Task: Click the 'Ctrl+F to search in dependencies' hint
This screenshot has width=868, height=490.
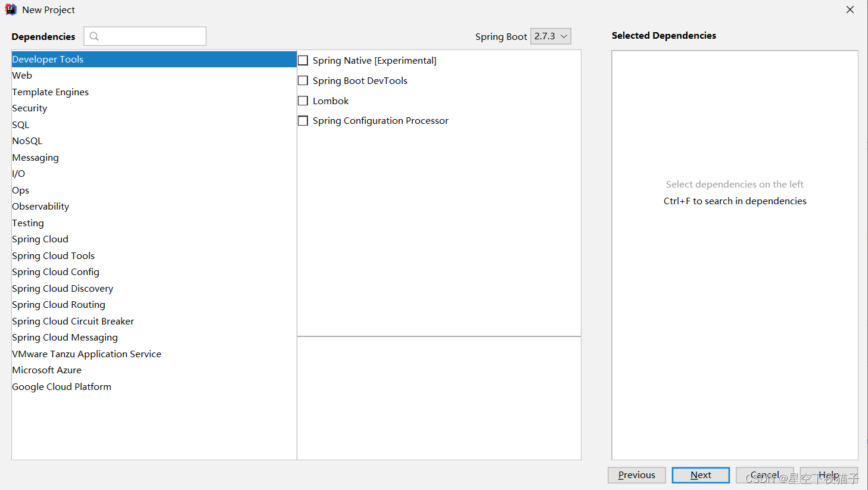Action: (x=735, y=201)
